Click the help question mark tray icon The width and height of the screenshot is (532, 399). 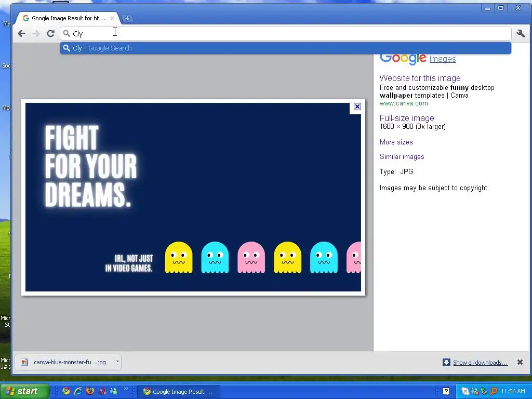point(446,392)
